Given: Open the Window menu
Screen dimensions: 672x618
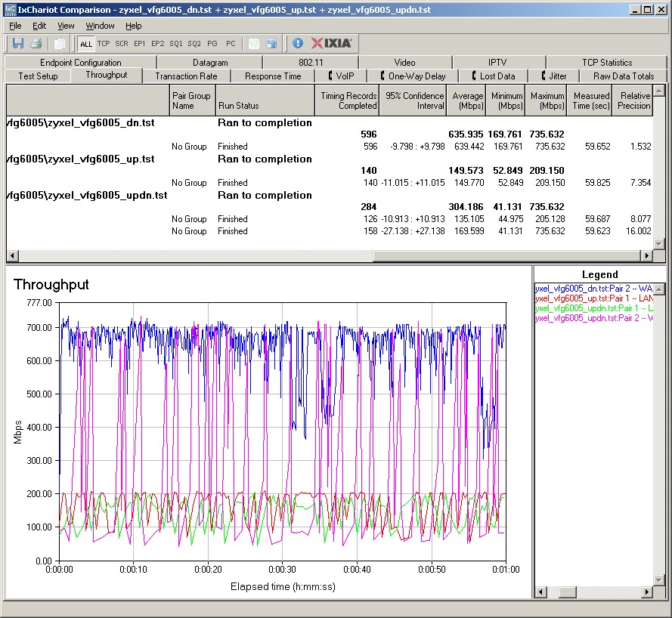Looking at the screenshot, I should 100,26.
